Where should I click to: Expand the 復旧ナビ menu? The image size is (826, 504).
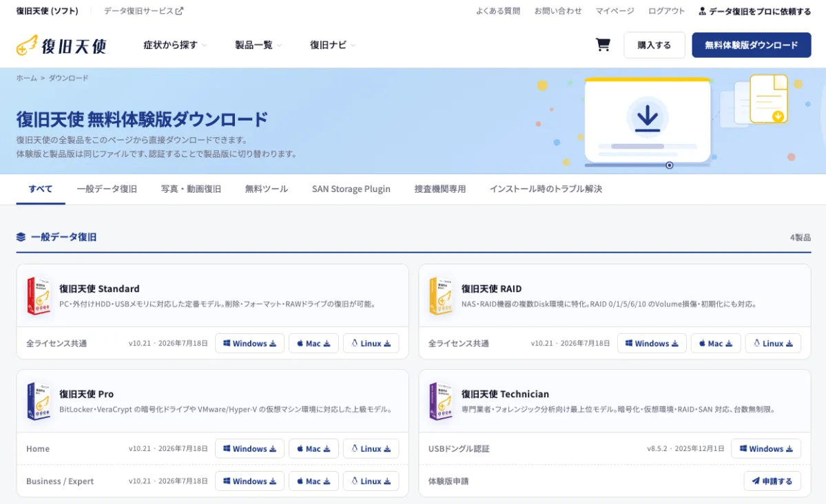333,45
